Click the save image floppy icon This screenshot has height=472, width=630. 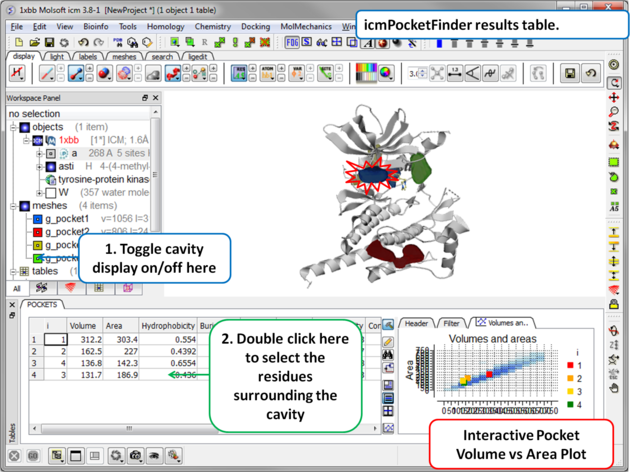point(569,74)
